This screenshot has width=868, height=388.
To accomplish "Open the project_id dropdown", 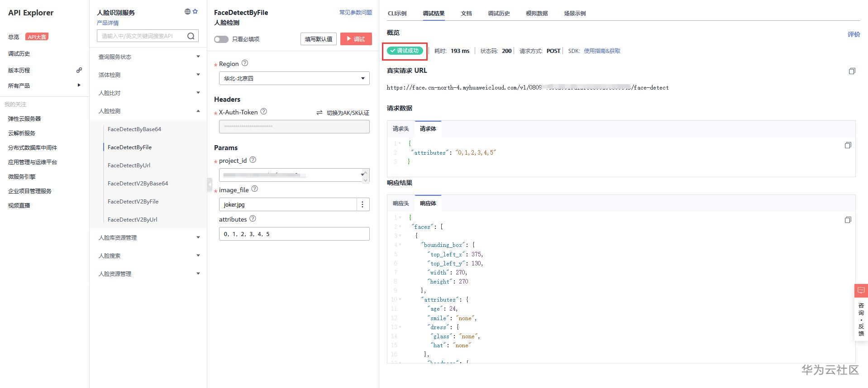I will pyautogui.click(x=294, y=175).
